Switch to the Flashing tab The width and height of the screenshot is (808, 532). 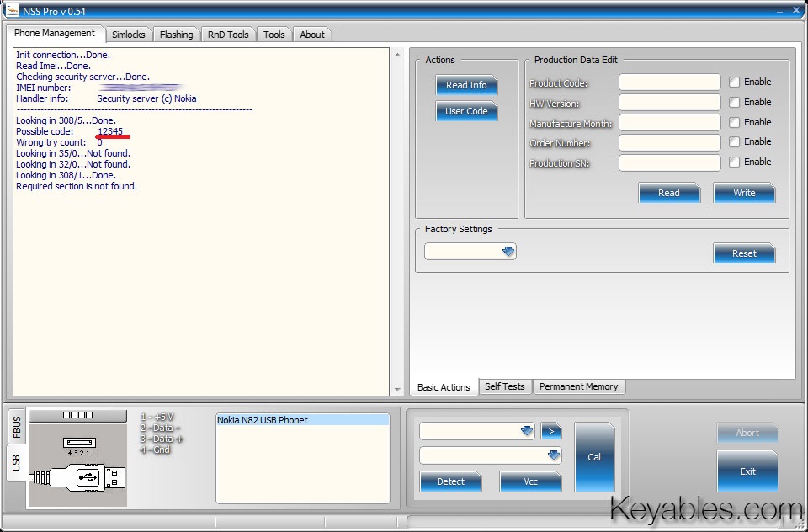pyautogui.click(x=176, y=35)
